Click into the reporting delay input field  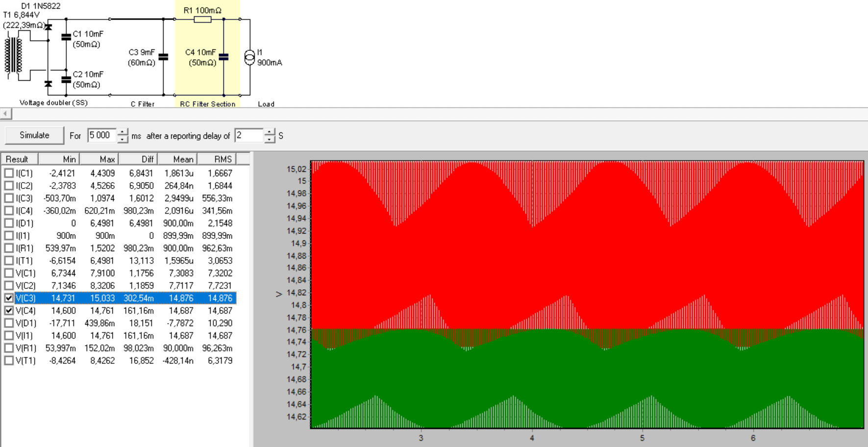[249, 136]
